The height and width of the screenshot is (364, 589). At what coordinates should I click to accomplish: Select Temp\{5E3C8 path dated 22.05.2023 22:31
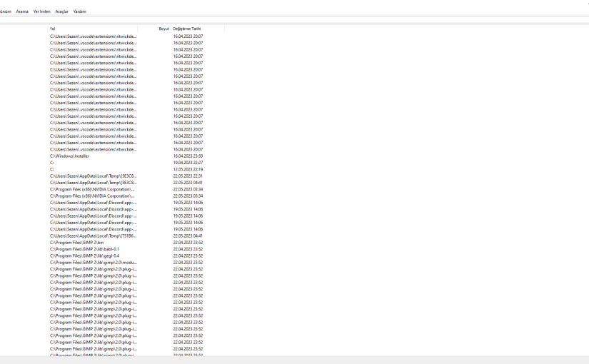(x=93, y=176)
